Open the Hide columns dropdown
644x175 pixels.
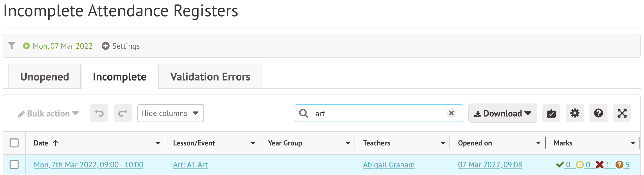pyautogui.click(x=171, y=113)
